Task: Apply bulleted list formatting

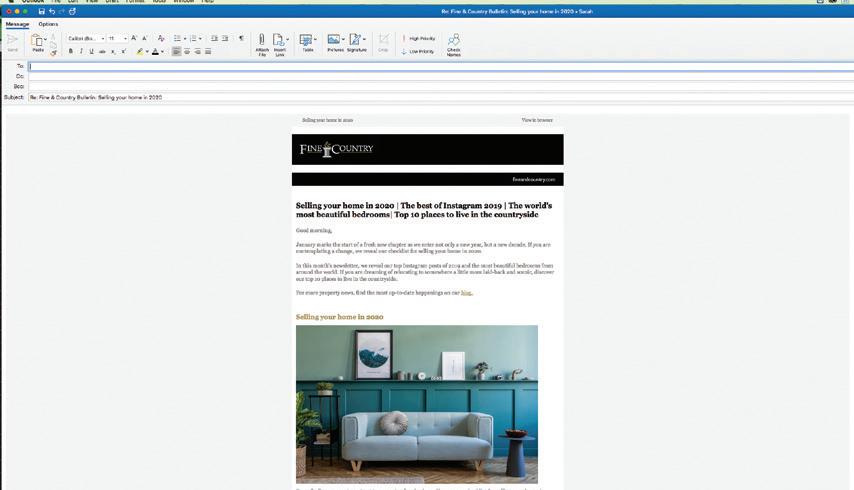Action: [177, 38]
